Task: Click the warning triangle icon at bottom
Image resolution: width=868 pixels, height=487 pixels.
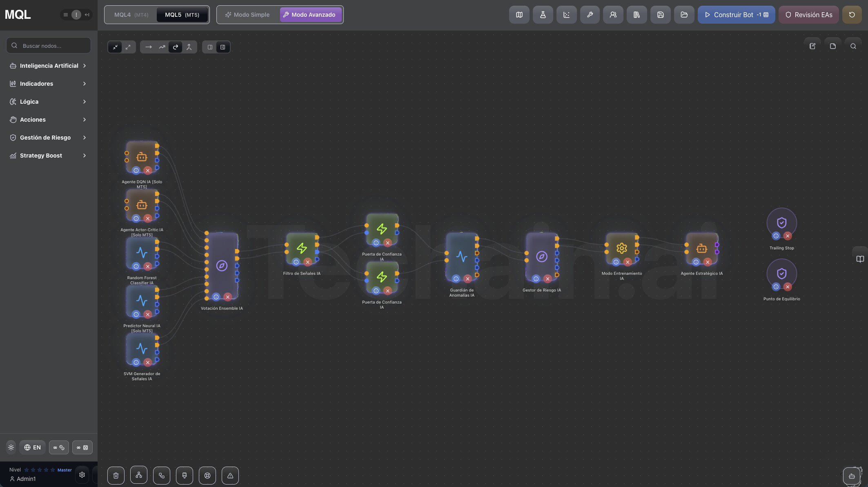Action: tap(230, 476)
